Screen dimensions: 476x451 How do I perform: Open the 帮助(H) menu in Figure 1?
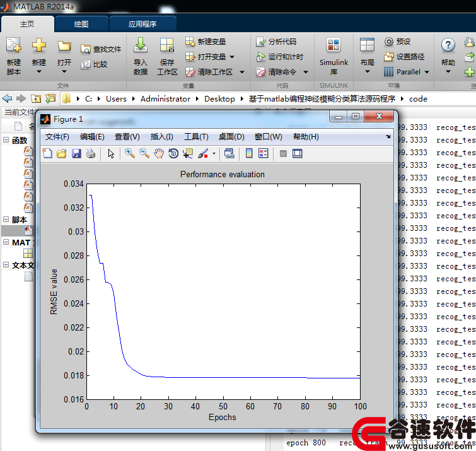(x=306, y=137)
